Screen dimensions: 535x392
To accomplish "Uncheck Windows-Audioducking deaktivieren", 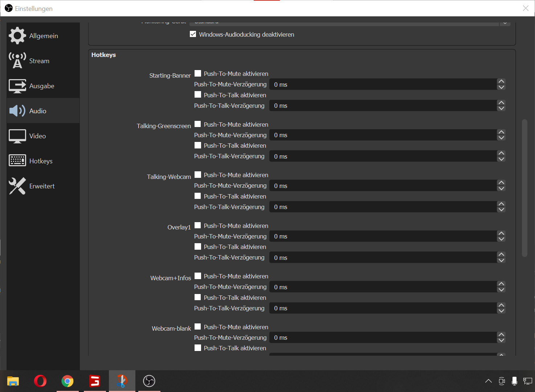I will pos(193,34).
